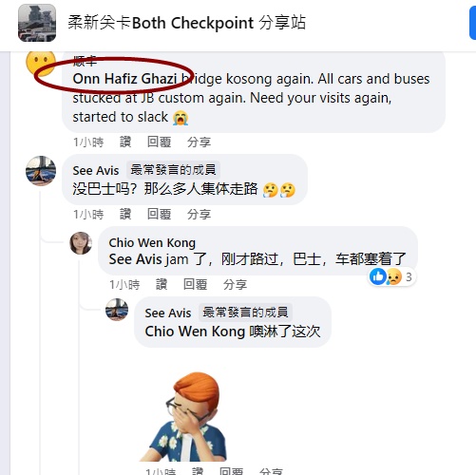Like the bridge kosong again comment
Image resolution: width=476 pixels, height=475 pixels.
coord(125,142)
